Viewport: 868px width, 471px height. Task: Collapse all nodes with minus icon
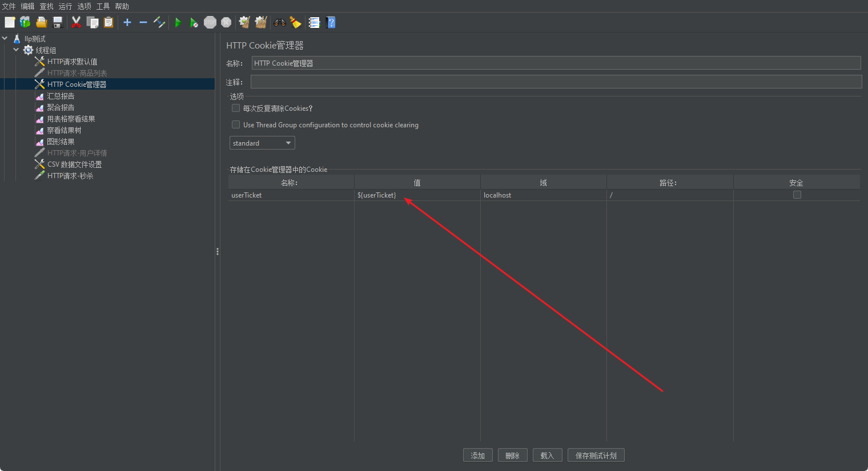pyautogui.click(x=143, y=22)
